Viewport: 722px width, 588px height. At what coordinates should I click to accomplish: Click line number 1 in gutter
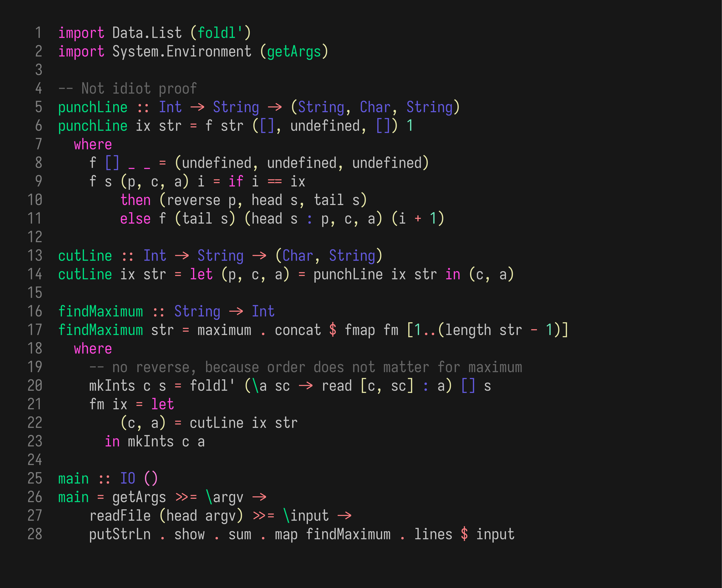[38, 33]
